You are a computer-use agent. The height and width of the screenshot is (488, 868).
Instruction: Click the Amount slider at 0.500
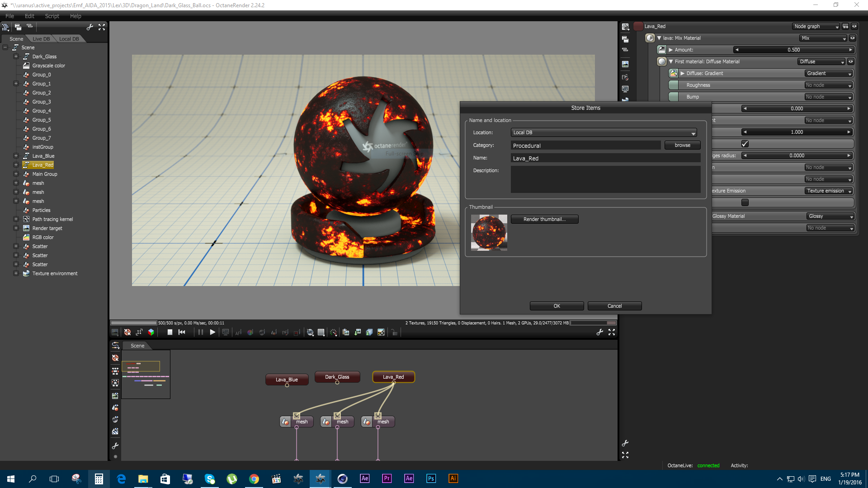tap(793, 50)
